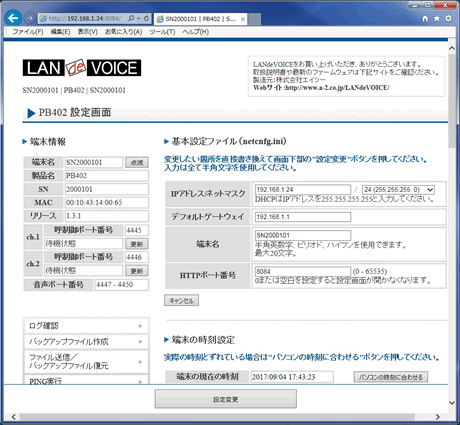Click the LAN de VOICE logo

coord(82,68)
